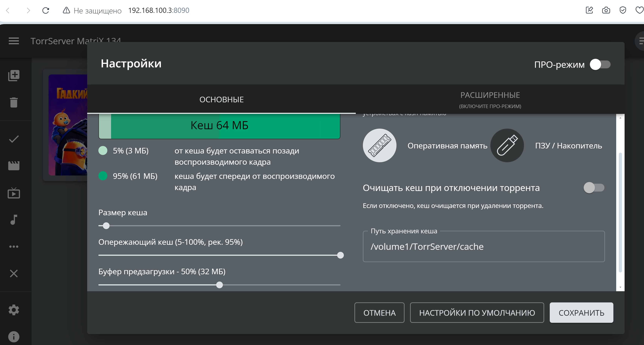Screen dimensions: 644x345
Task: Select the TV series filter icon
Action: tap(14, 193)
